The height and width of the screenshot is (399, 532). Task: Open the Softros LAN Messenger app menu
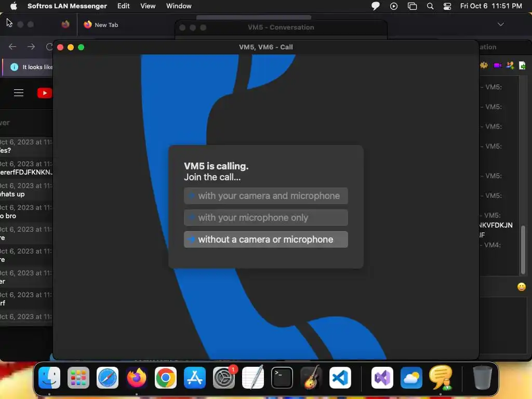tap(67, 6)
